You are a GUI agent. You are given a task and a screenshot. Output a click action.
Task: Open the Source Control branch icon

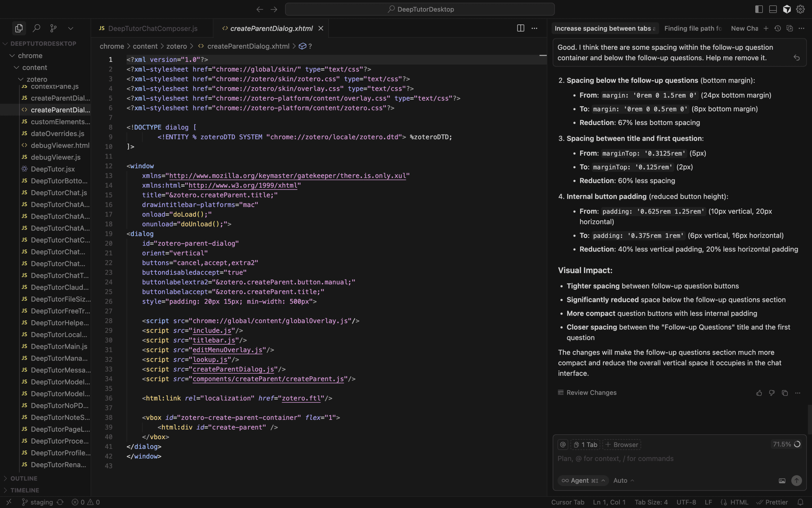(53, 28)
